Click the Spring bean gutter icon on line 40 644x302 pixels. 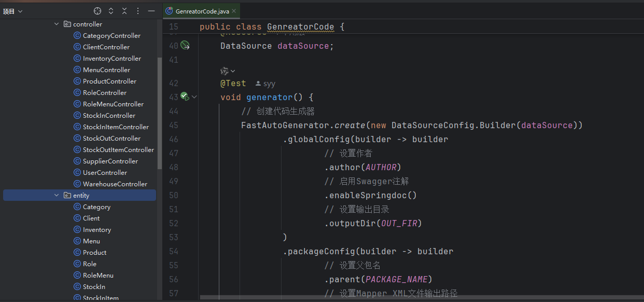(x=185, y=46)
